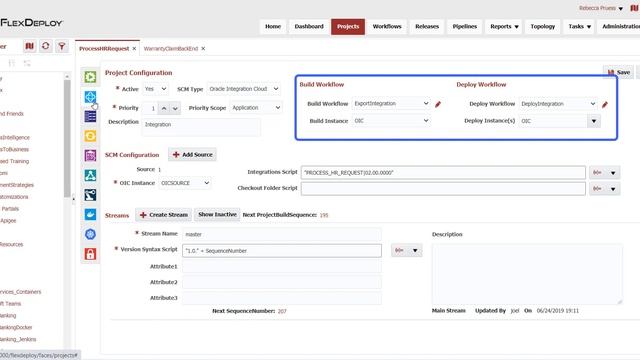Close the ProcessHRRequest tab
640x360 pixels.
[x=134, y=49]
